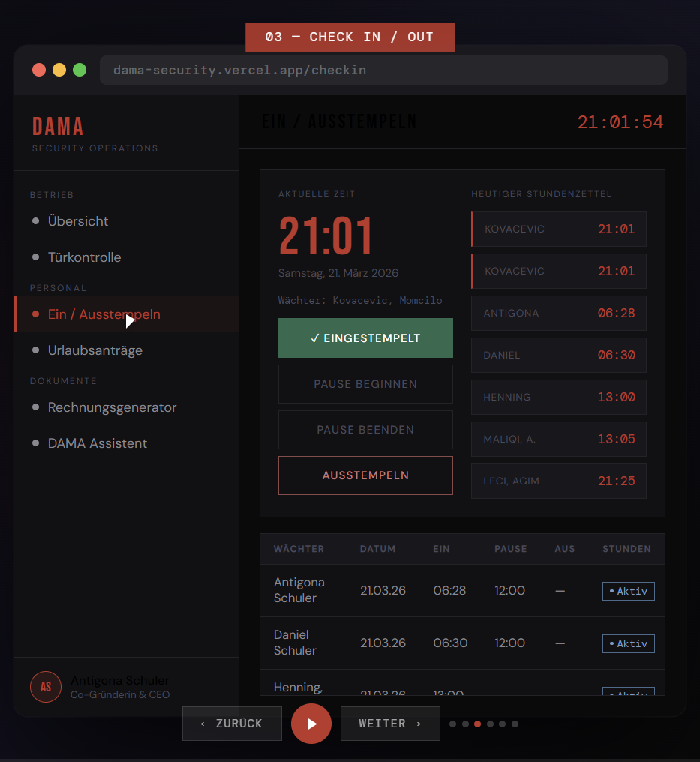
Task: Select the fifth slide indicator dot
Action: pos(502,724)
